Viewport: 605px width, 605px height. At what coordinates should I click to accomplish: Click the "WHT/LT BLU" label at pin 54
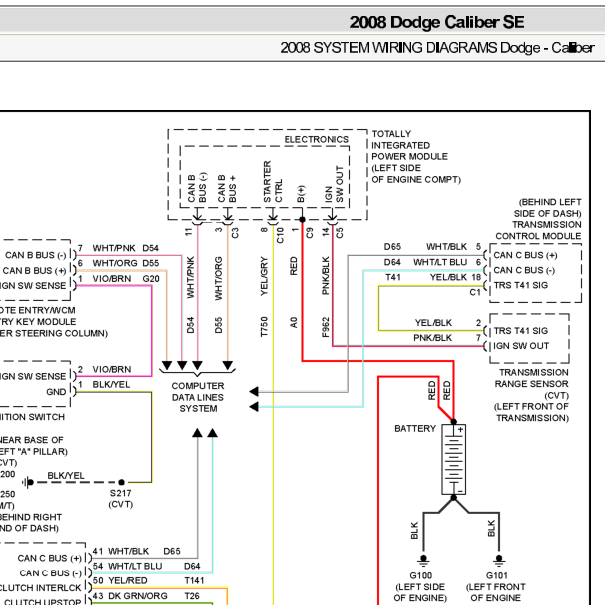(x=135, y=566)
